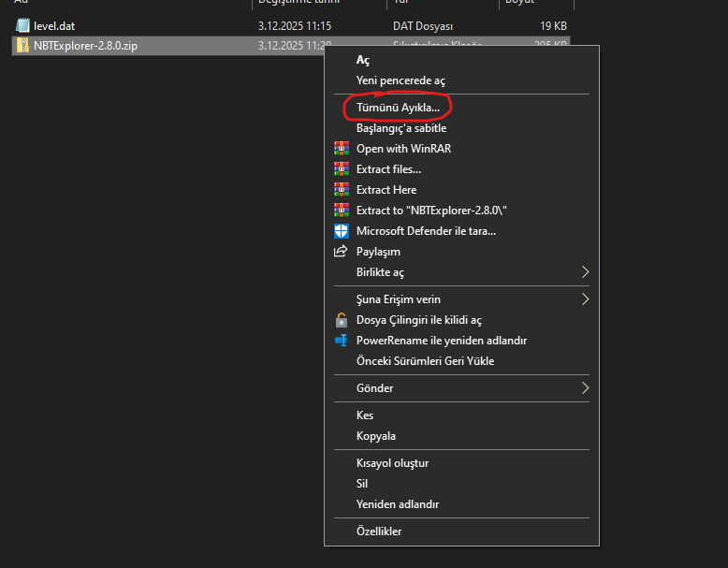Select the level.dat file name
This screenshot has height=568, width=728.
coord(54,25)
